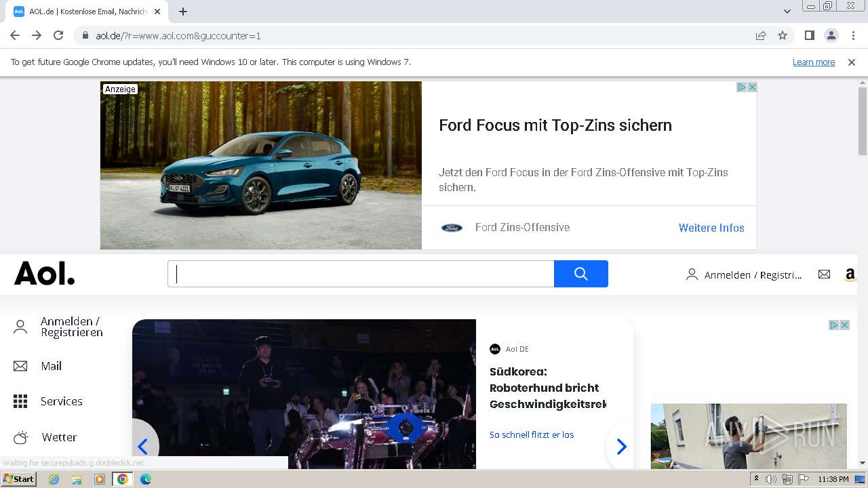Close the AOL.de tab
This screenshot has width=868, height=488.
pos(157,12)
